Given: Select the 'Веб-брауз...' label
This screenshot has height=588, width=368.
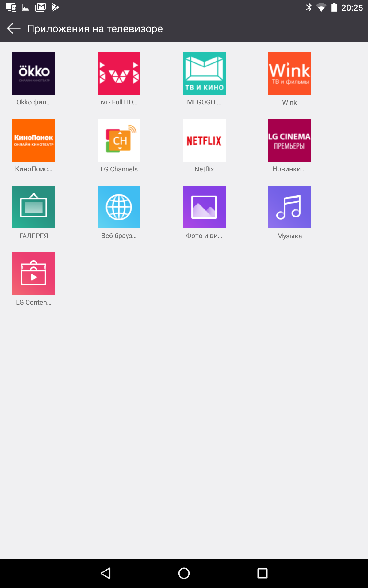Looking at the screenshot, I should click(119, 236).
